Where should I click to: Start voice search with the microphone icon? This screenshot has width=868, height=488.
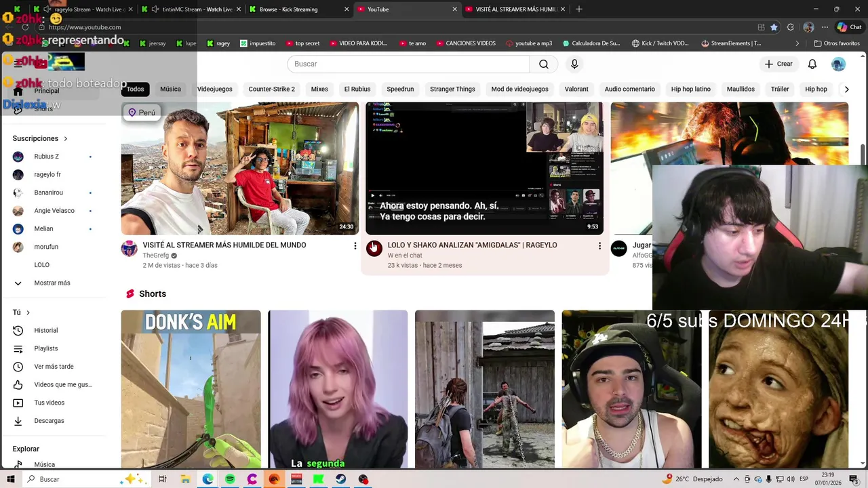[574, 64]
